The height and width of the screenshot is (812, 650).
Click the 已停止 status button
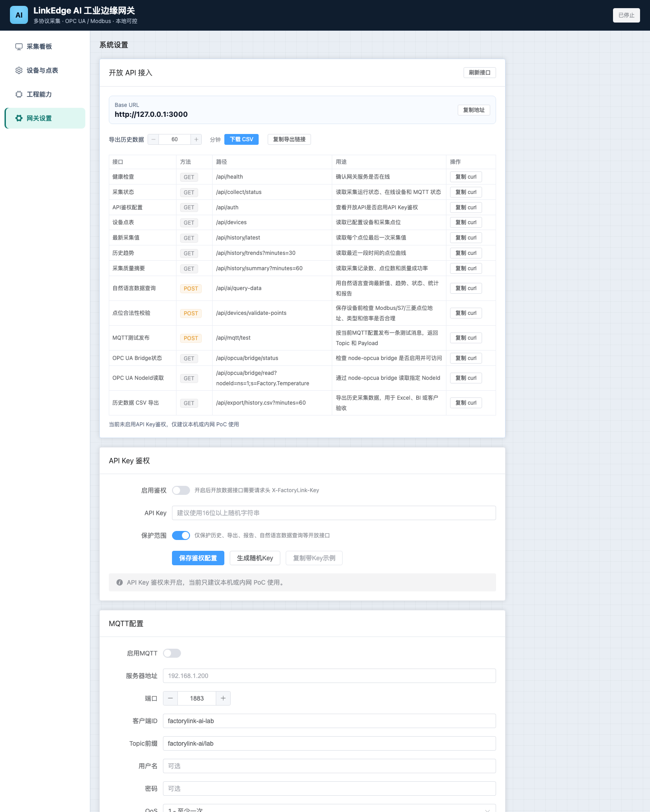point(626,15)
